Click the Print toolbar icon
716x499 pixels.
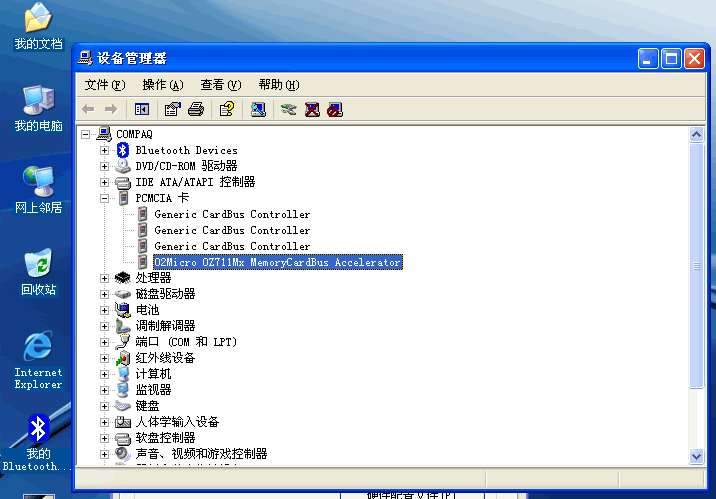point(196,109)
